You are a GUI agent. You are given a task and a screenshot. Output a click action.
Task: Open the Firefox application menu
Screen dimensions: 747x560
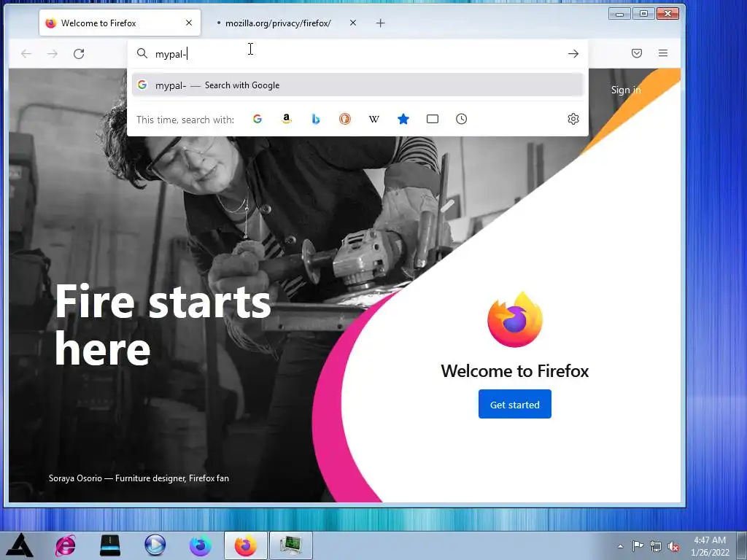point(662,53)
